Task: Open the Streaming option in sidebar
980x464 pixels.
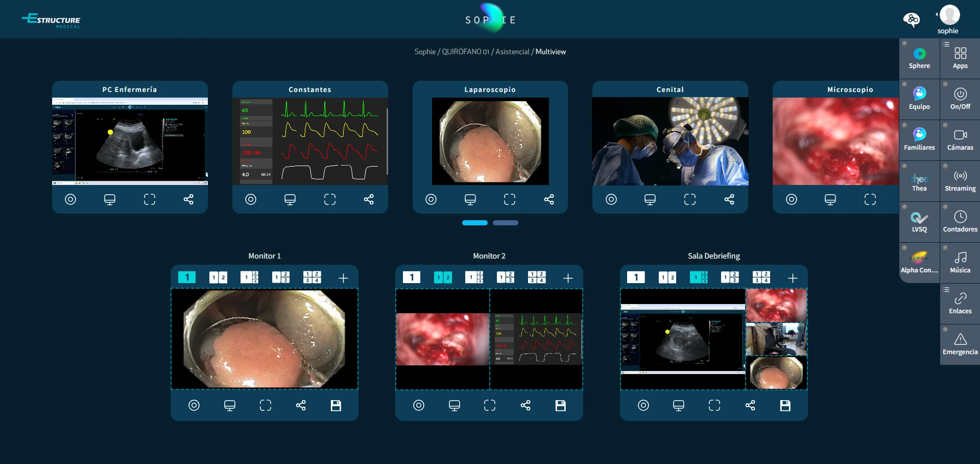Action: tap(960, 181)
